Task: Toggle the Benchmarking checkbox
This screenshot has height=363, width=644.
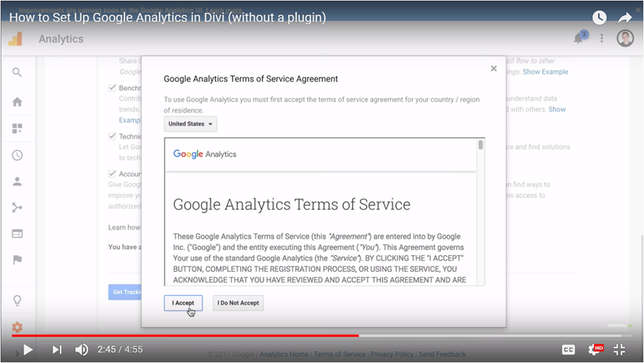Action: point(112,88)
